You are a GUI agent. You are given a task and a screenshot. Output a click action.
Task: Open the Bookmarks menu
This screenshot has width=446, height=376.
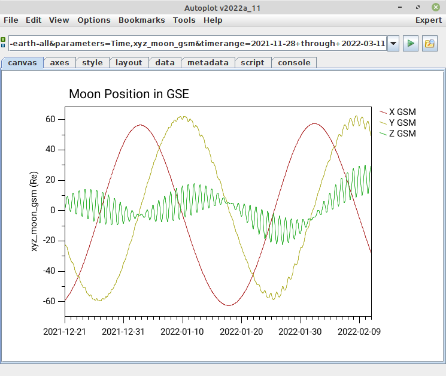point(142,20)
